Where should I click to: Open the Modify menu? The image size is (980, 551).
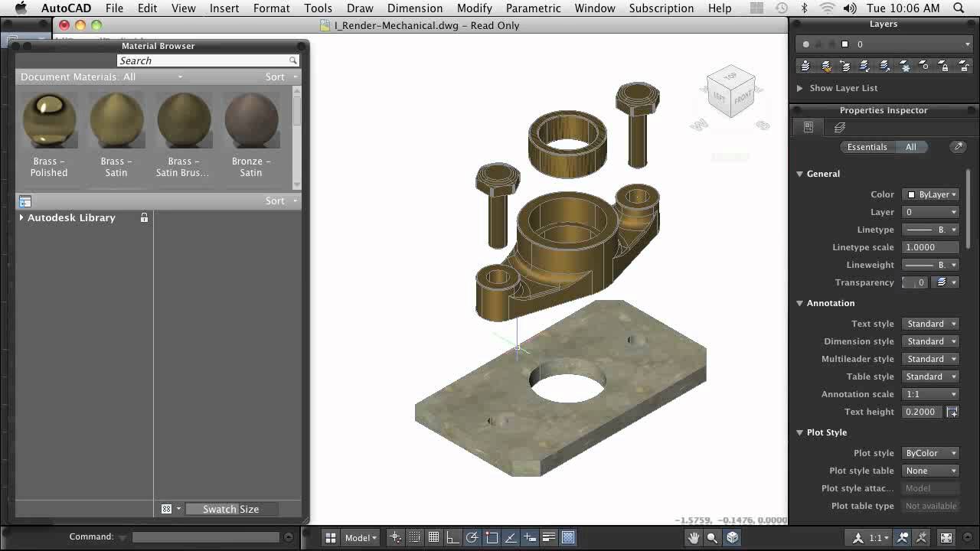[x=475, y=8]
